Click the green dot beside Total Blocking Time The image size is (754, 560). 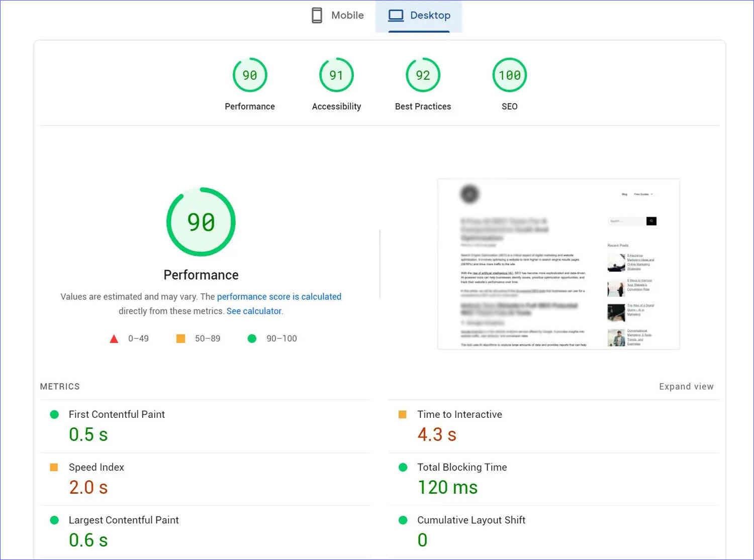coord(403,467)
